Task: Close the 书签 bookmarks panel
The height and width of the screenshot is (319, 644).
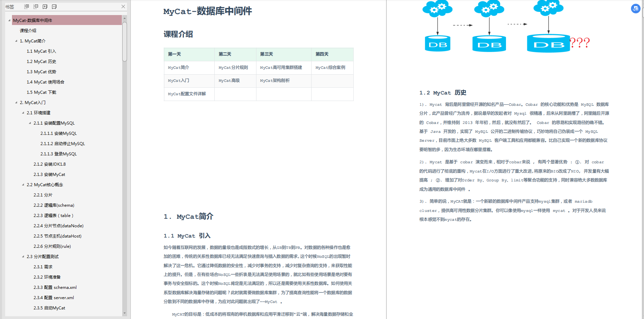Action: click(123, 7)
